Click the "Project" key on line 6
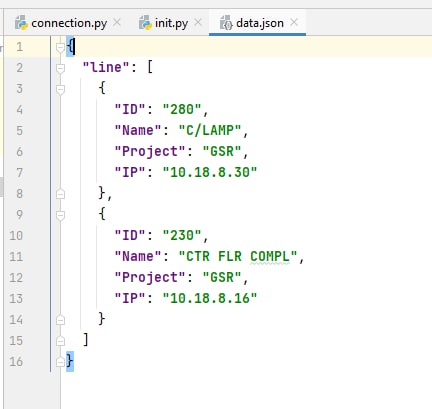The image size is (432, 409). click(x=150, y=152)
